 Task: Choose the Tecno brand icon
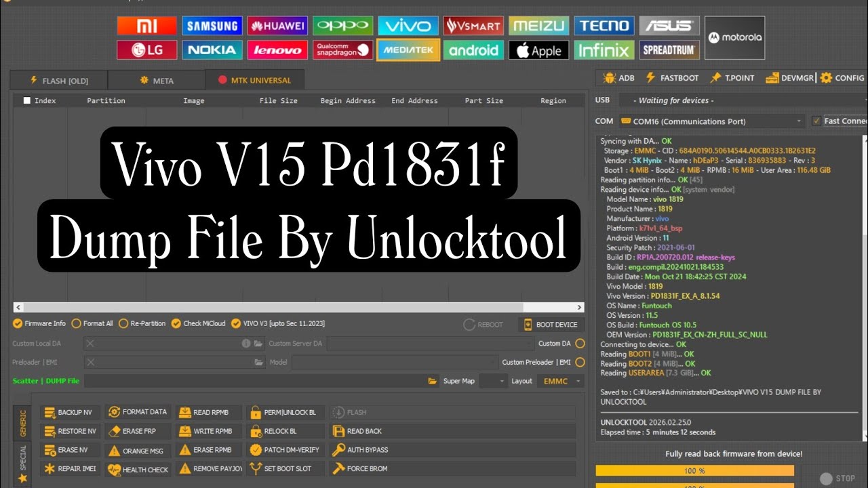(604, 26)
